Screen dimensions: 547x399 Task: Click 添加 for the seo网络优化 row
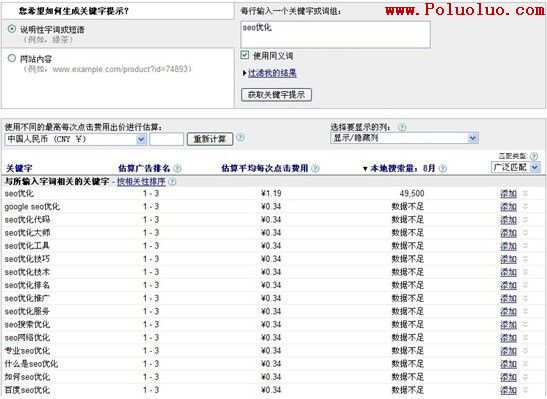click(x=508, y=338)
